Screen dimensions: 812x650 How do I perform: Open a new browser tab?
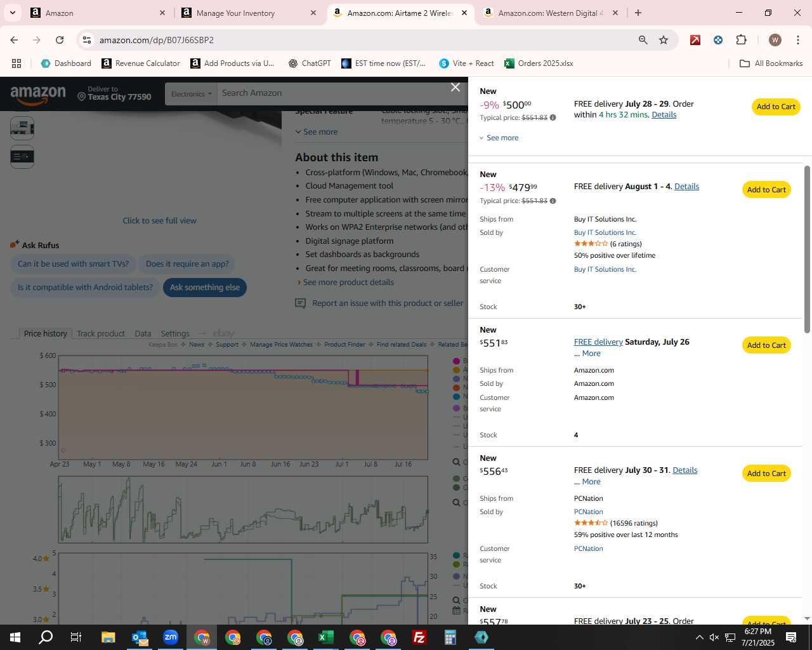click(638, 13)
